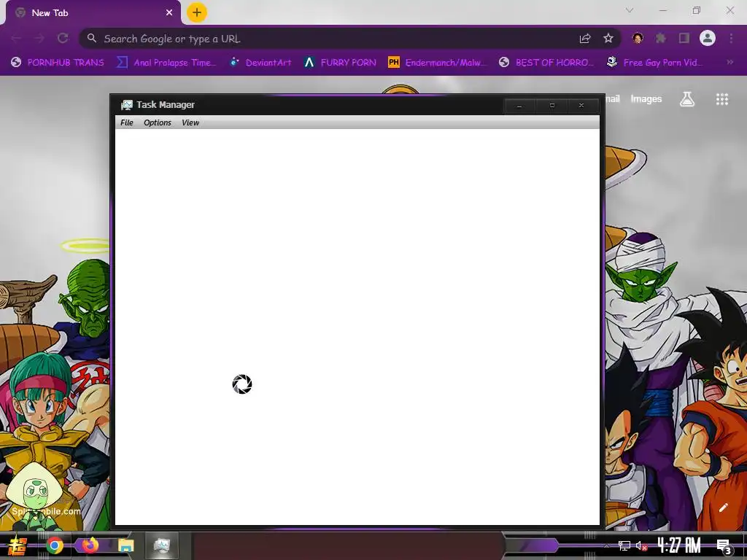Close the Task Manager window
Screen dimensions: 747x560
[x=581, y=106]
